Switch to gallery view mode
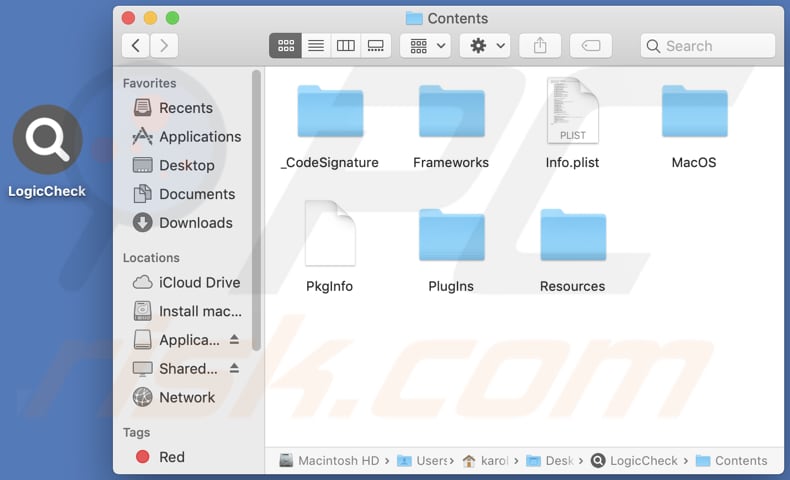Viewport: 790px width, 480px height. 376,46
